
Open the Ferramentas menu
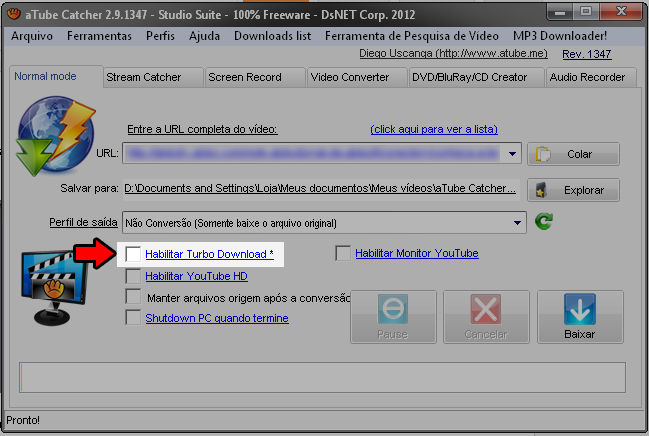99,36
